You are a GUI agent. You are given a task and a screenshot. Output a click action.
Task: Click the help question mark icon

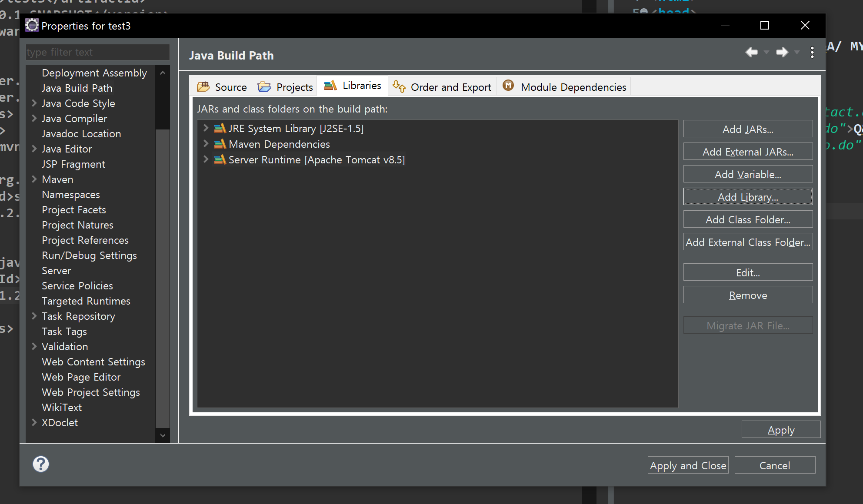pyautogui.click(x=41, y=464)
